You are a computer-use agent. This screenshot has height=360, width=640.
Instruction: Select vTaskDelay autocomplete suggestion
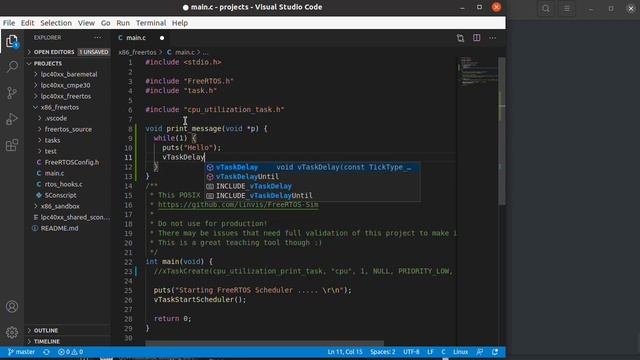pos(312,167)
